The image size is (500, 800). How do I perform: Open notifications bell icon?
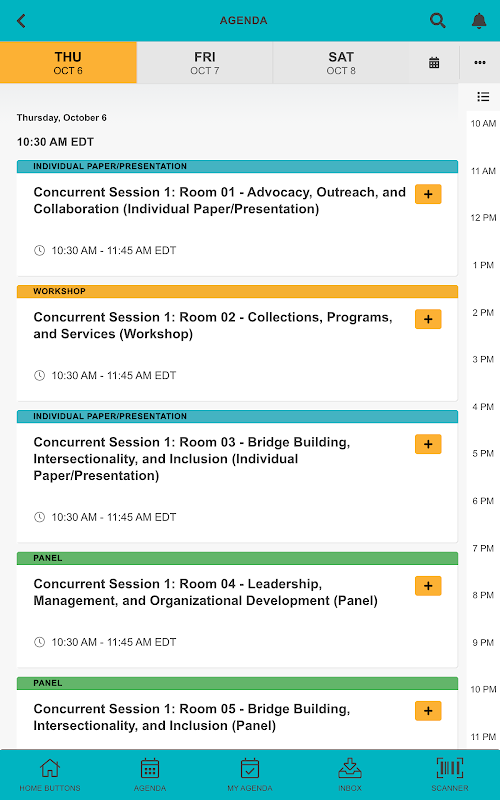click(479, 21)
